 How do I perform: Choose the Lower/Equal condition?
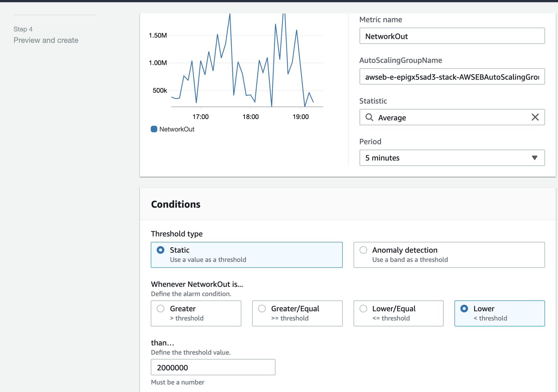[364, 309]
